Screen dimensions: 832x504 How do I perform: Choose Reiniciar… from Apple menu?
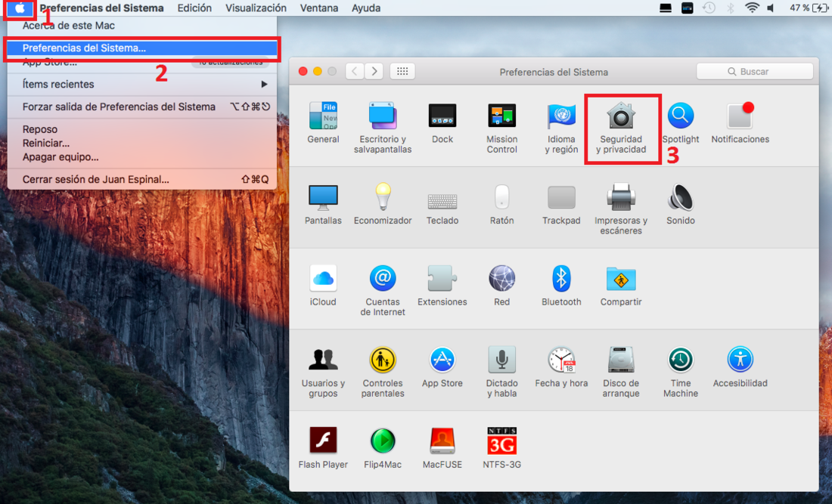[142, 143]
